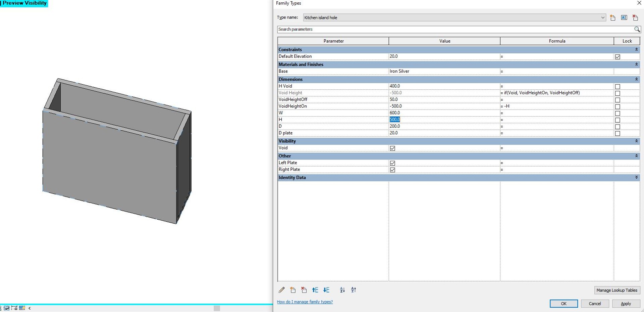Click the Edit Parameter pencil icon
This screenshot has width=644, height=312.
(x=282, y=290)
